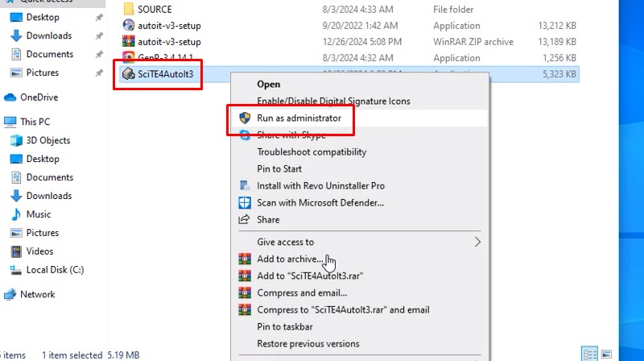The height and width of the screenshot is (361, 644).
Task: Open the SOURCE file folder
Action: [155, 9]
